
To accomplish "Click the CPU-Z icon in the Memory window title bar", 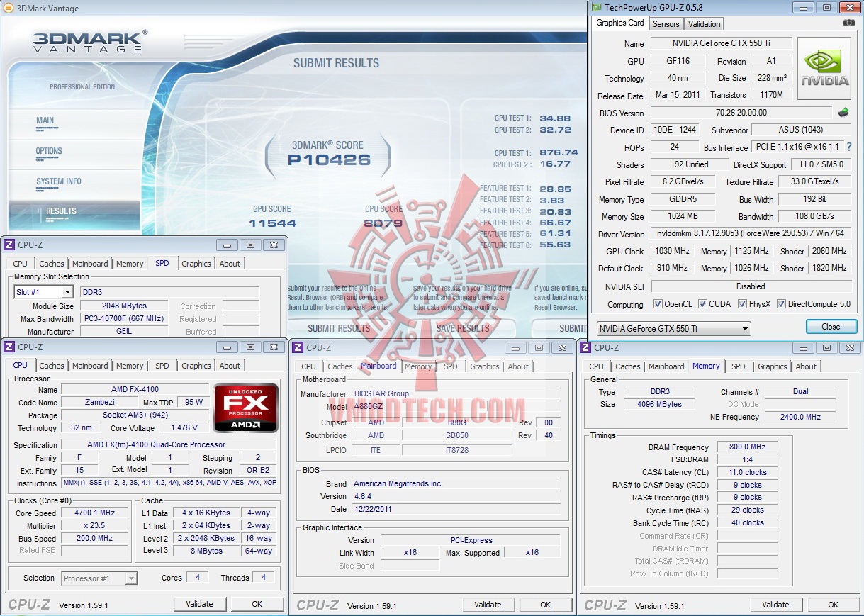I will (585, 347).
